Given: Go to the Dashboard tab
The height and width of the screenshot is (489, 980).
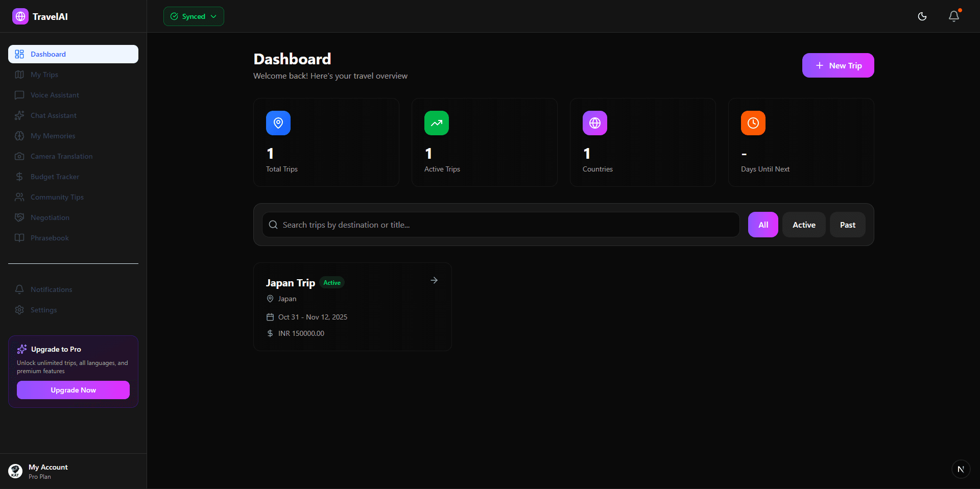Looking at the screenshot, I should pyautogui.click(x=48, y=54).
